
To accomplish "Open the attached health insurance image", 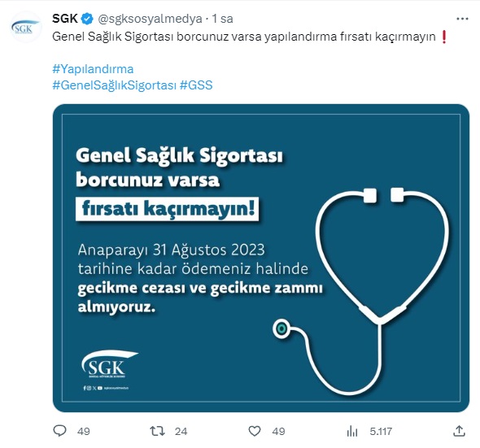I will tap(261, 258).
